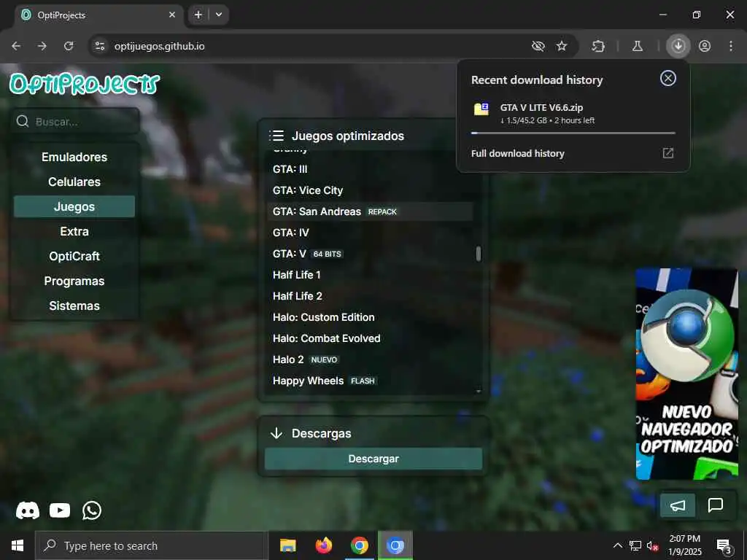747x560 pixels.
Task: Close the OptiProjects tab
Action: [x=172, y=15]
